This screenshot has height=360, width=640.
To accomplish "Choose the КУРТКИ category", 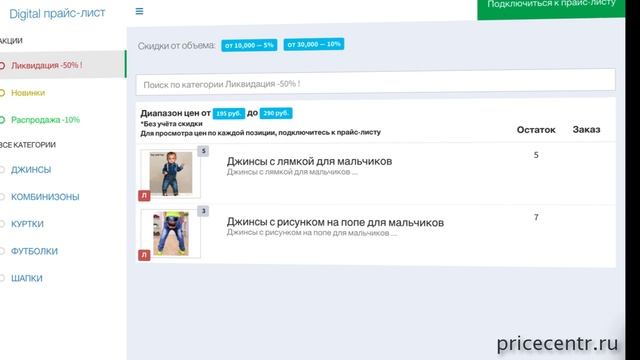I will click(27, 224).
